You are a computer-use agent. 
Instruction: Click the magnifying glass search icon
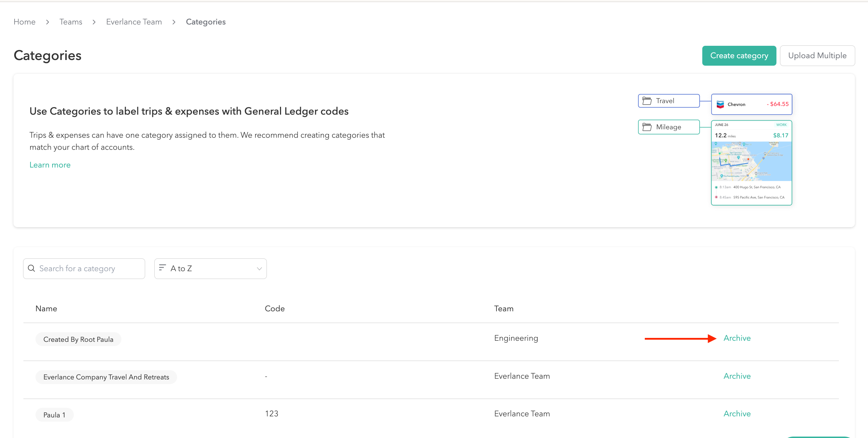(31, 268)
